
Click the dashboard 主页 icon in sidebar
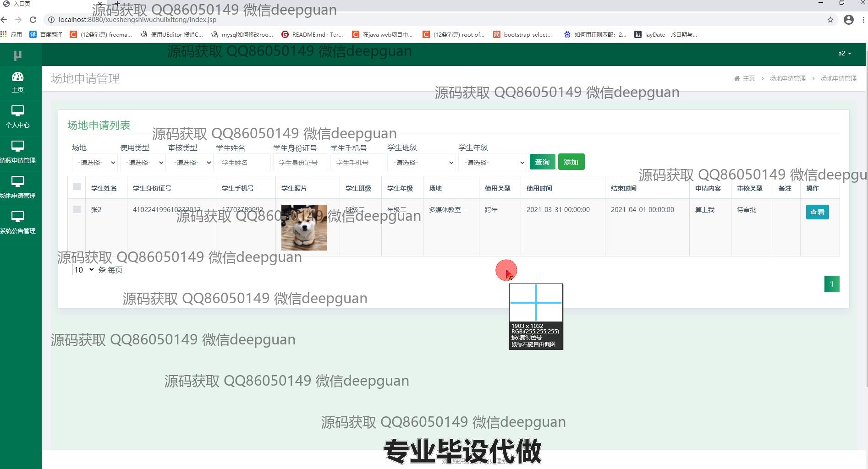17,77
